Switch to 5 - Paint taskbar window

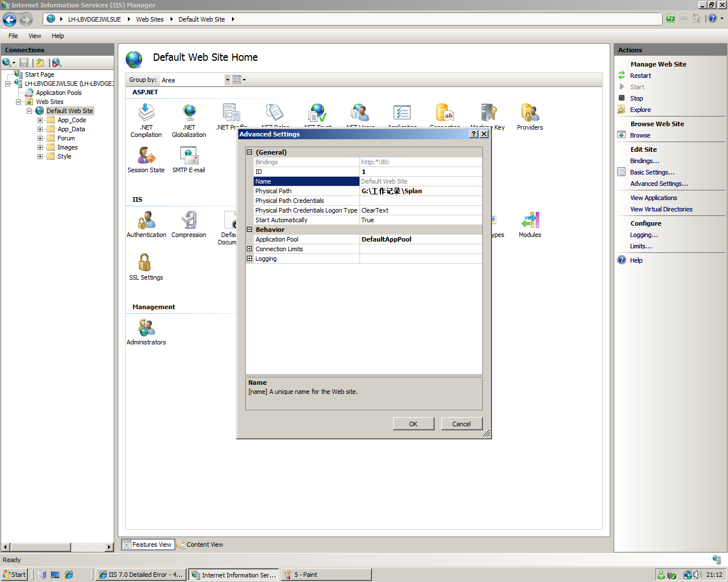point(326,575)
